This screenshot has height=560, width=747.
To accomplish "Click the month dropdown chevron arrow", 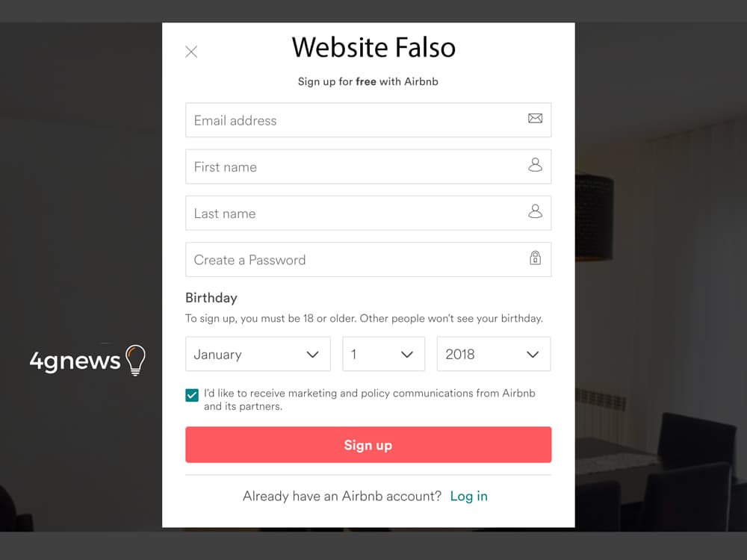I will (313, 355).
